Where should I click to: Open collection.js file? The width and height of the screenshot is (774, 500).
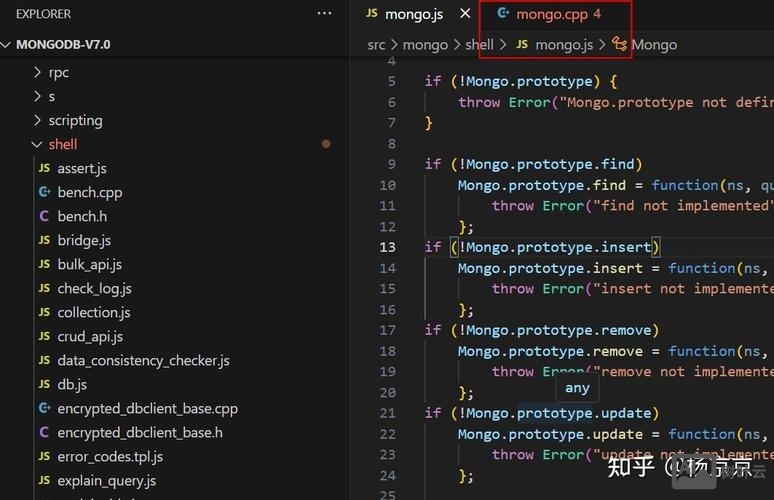[94, 312]
